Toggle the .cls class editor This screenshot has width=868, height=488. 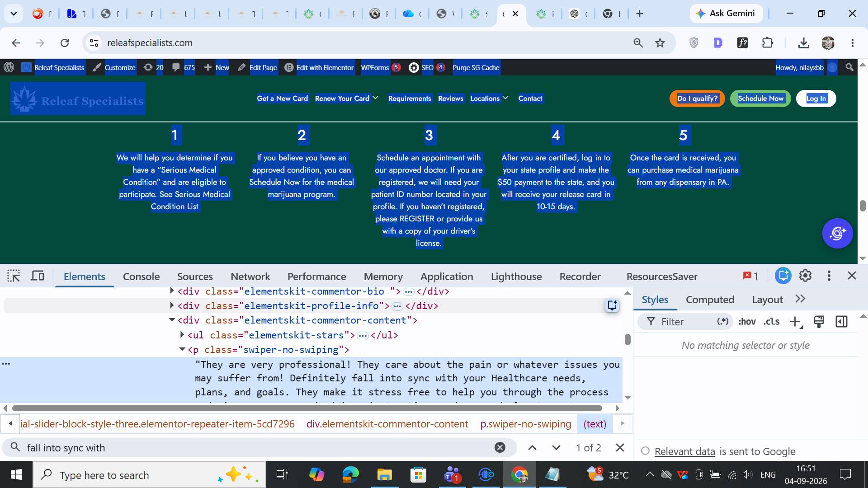[x=771, y=321]
